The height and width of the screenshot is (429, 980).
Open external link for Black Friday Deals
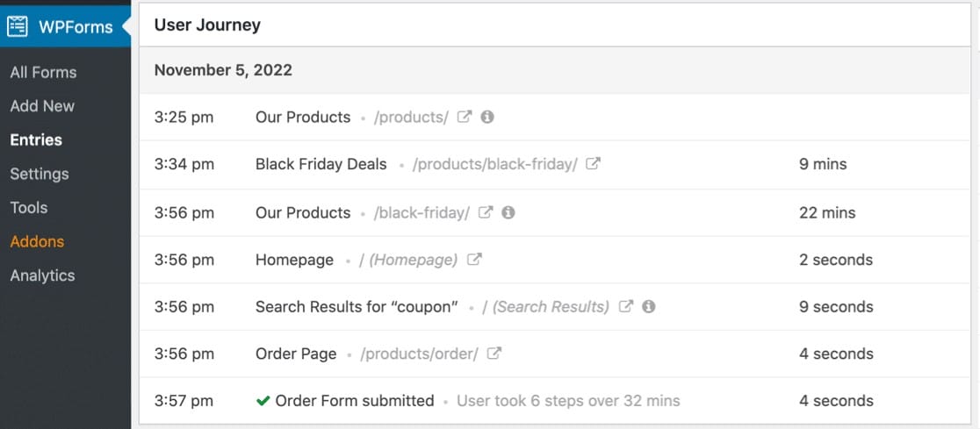click(593, 164)
